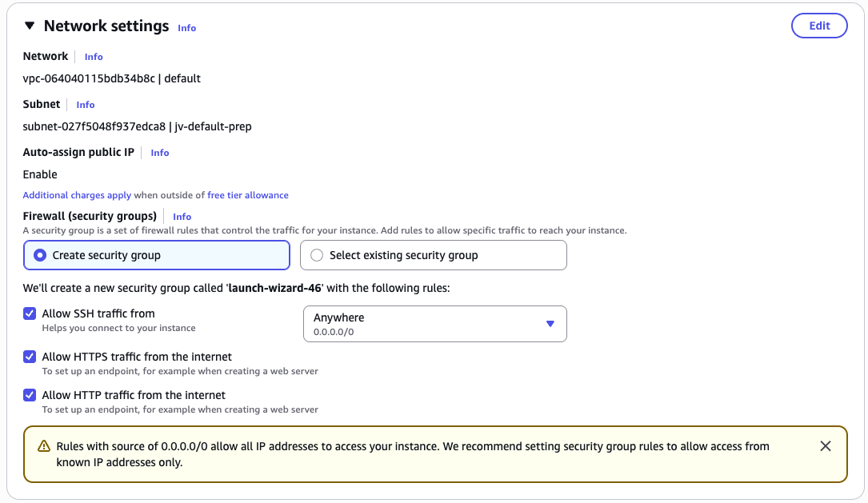This screenshot has width=868, height=503.
Task: Follow the 'Additional charges apply' link
Action: coord(76,195)
